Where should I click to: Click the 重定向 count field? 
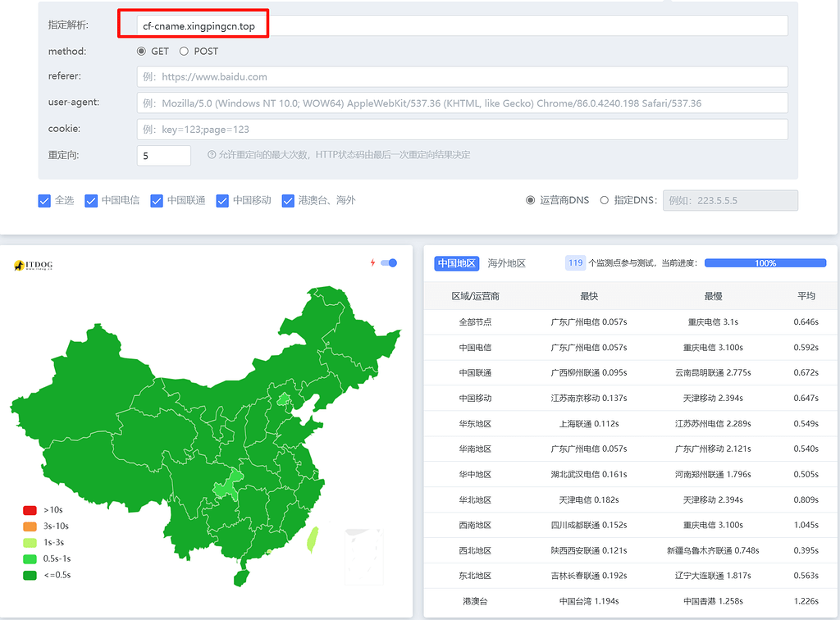(164, 156)
